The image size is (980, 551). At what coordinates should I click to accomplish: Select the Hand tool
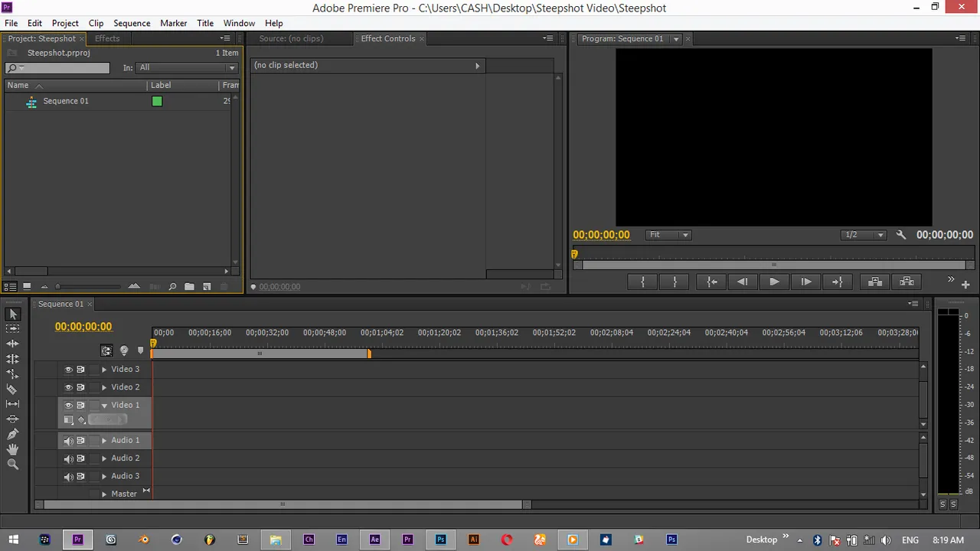point(12,449)
